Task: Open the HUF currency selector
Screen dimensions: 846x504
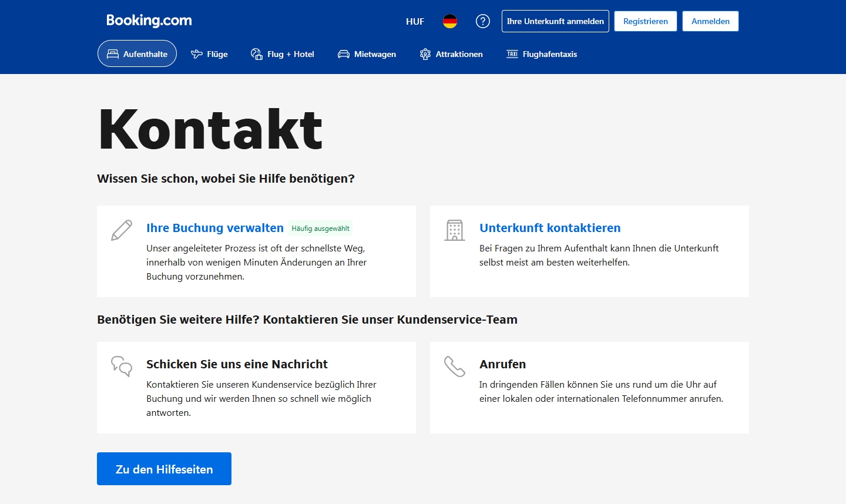Action: tap(415, 21)
